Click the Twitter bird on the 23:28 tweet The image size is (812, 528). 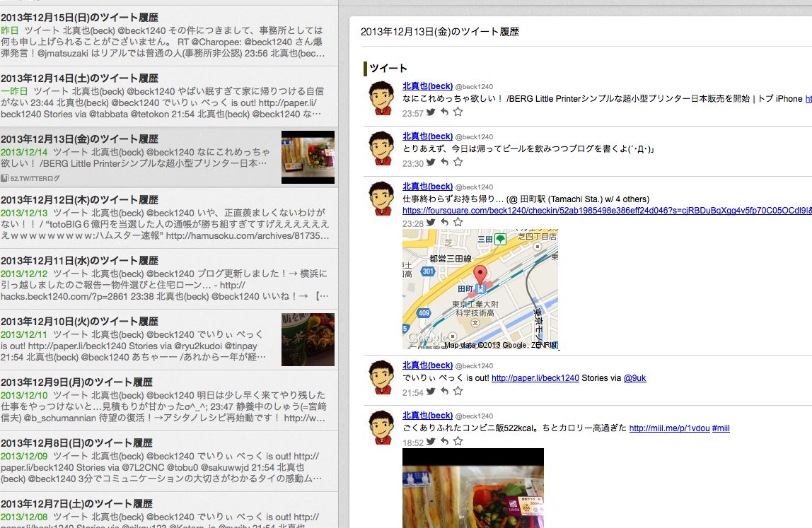click(431, 223)
